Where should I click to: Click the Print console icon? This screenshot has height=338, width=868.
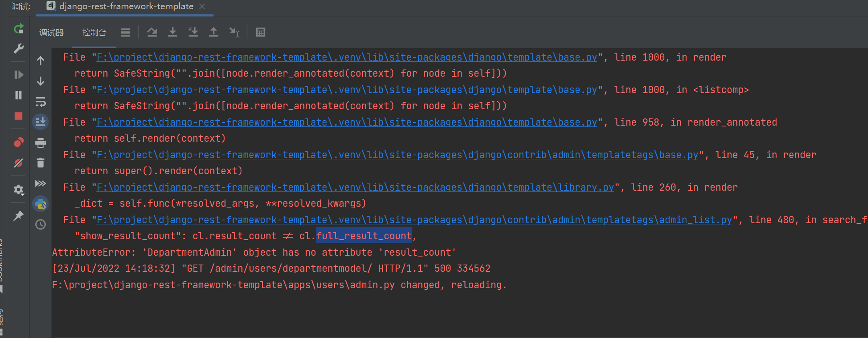coord(41,143)
